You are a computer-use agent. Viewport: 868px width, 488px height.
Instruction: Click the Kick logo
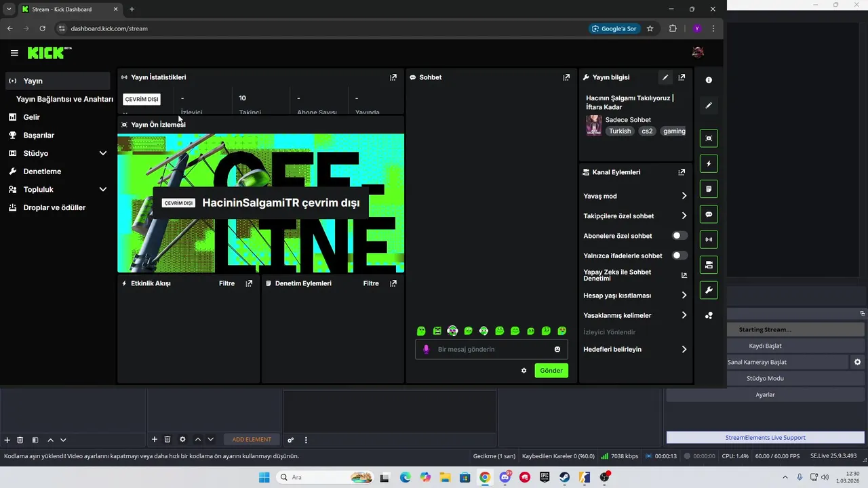49,52
